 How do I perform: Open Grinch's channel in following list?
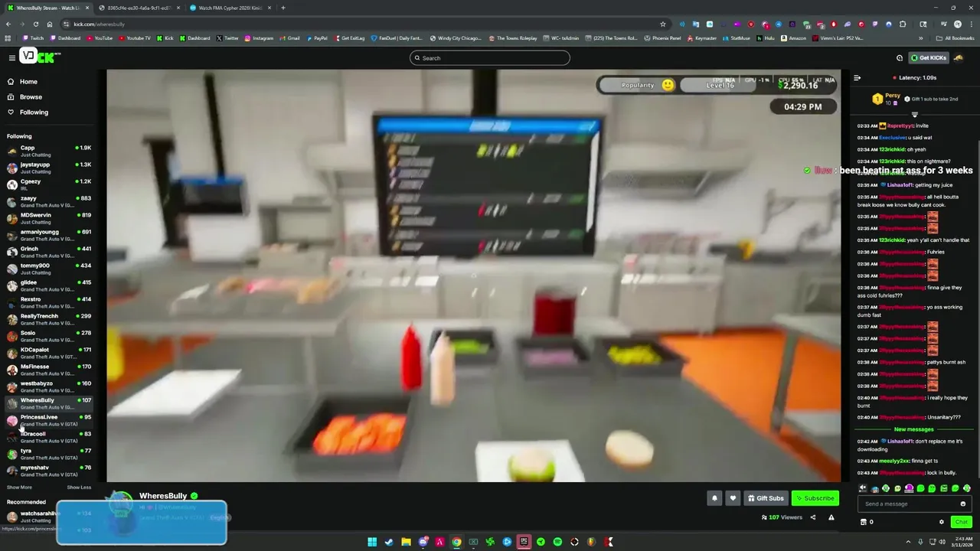tap(49, 252)
